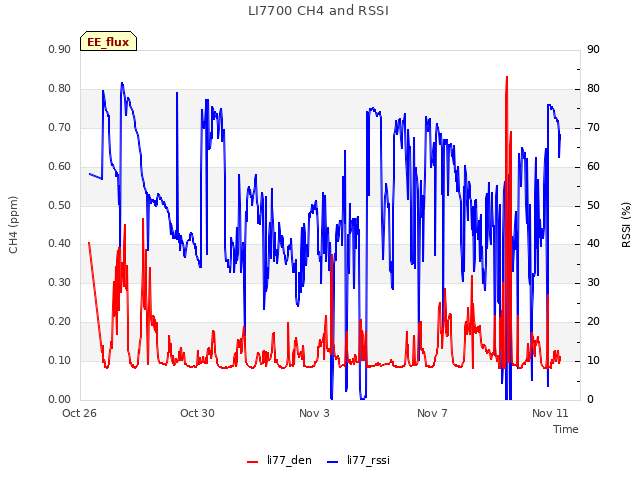Click the 0.60 left axis value
The image size is (640, 480).
pos(60,167)
